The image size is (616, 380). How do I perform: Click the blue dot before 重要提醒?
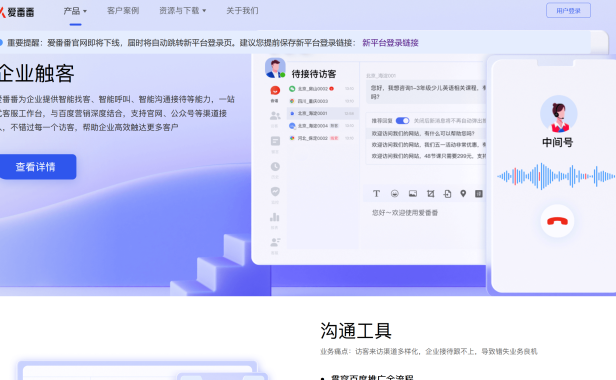coord(1,42)
